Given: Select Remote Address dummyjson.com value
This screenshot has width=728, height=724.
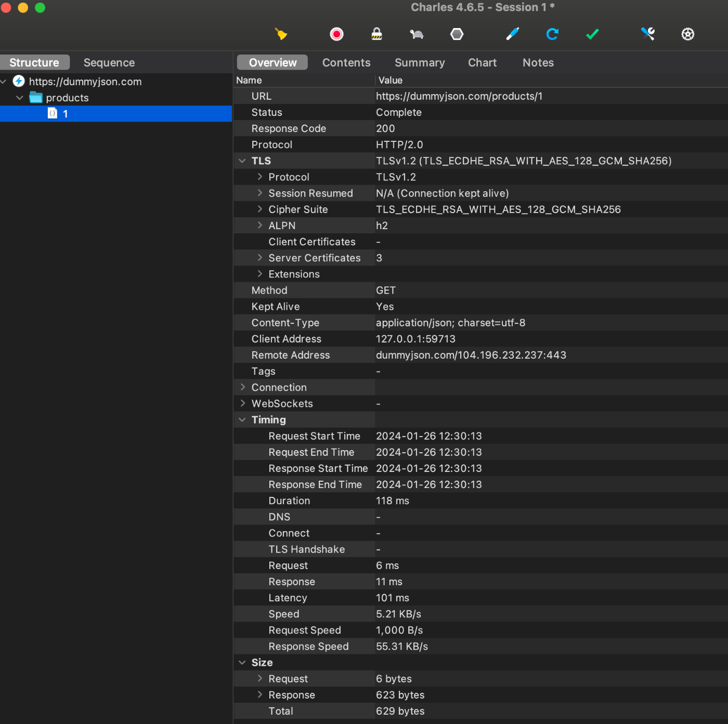Looking at the screenshot, I should point(471,355).
